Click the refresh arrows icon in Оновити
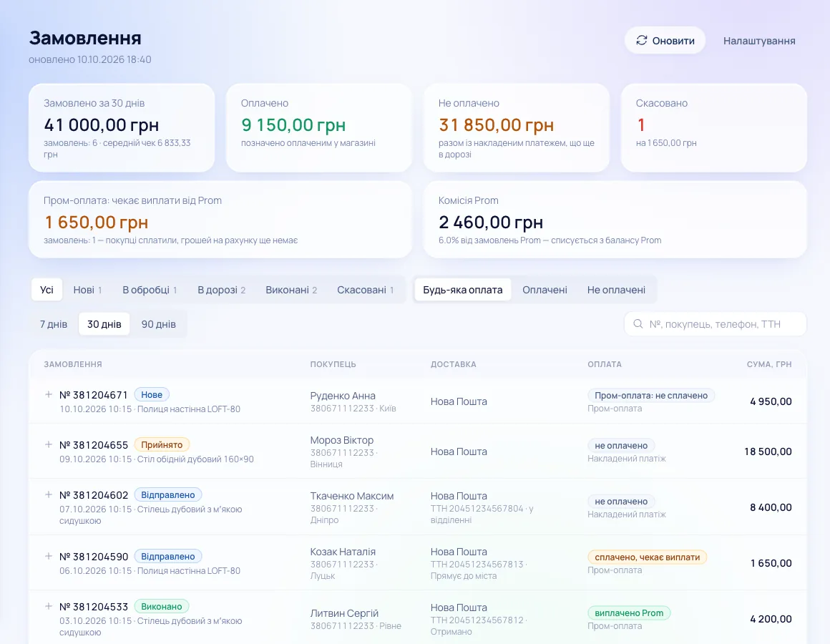The height and width of the screenshot is (644, 830). coord(642,40)
